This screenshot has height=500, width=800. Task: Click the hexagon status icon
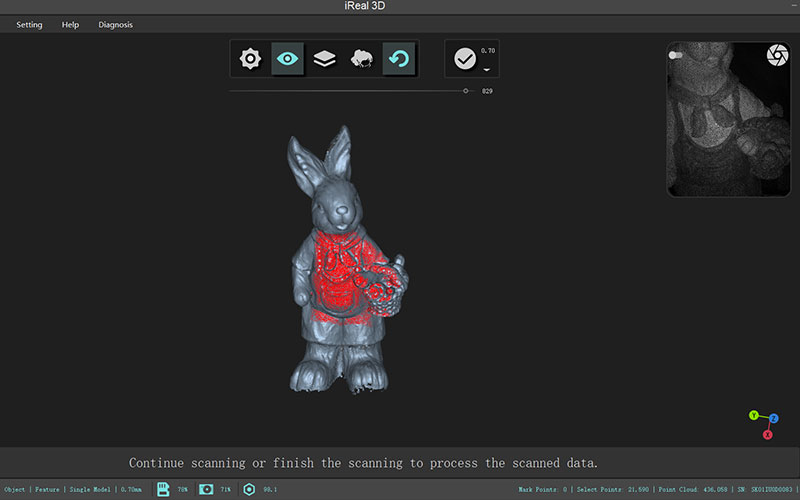click(x=249, y=489)
